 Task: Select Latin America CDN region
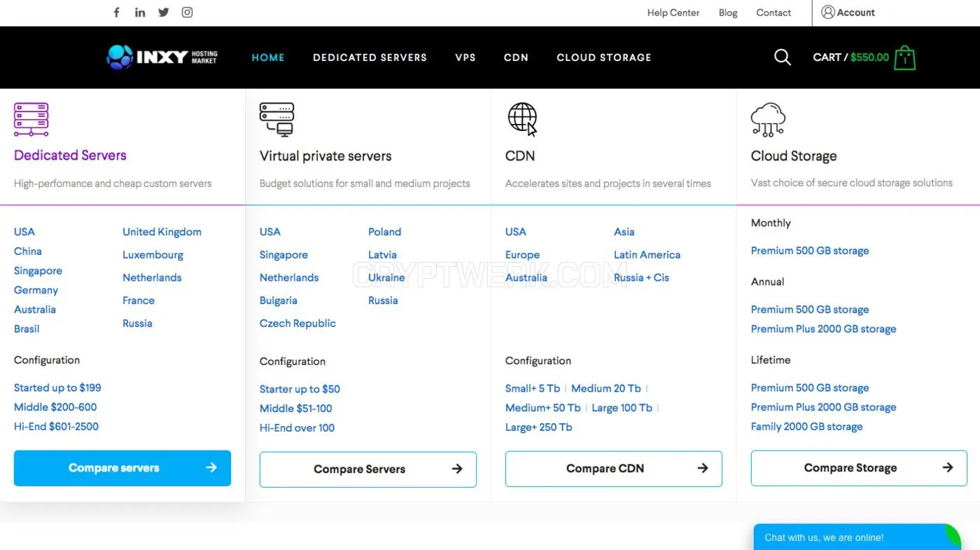coord(647,255)
